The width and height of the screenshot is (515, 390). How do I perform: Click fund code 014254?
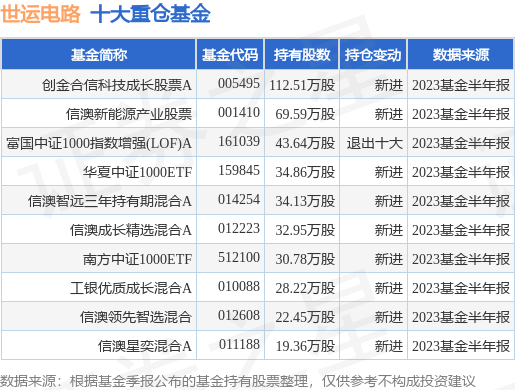239,200
